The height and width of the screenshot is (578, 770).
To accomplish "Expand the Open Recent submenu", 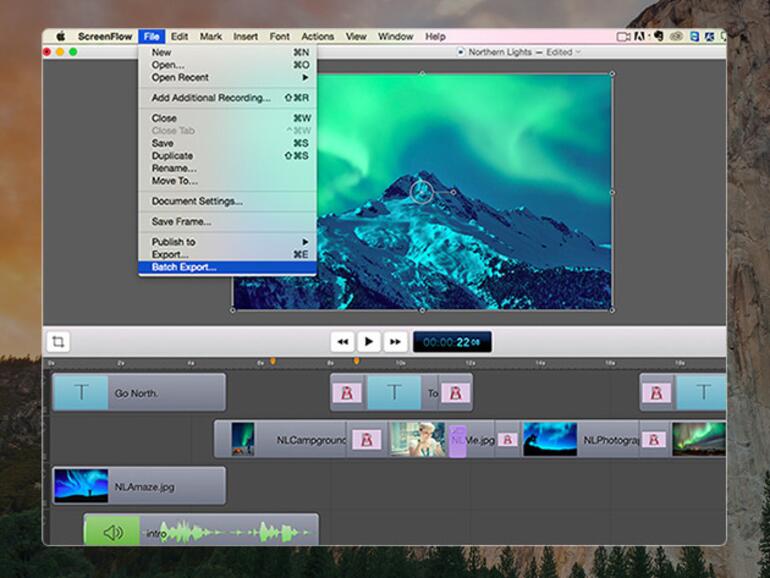I will (x=227, y=78).
